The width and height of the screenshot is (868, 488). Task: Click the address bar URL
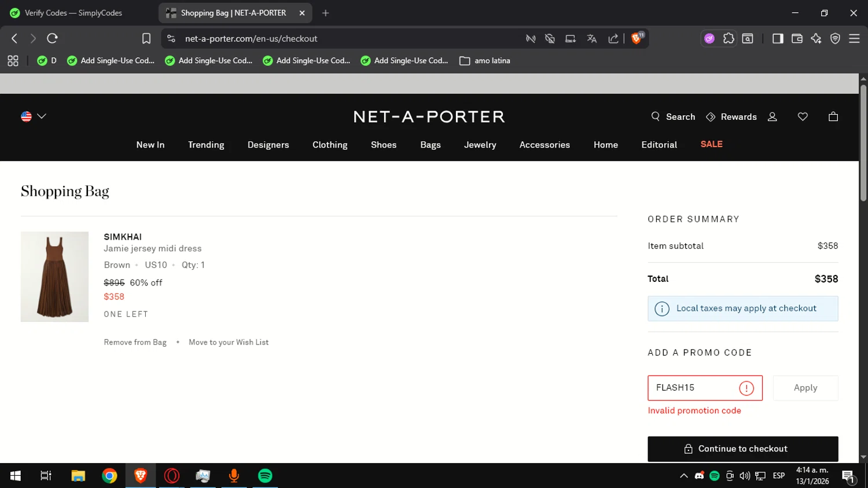[x=251, y=39]
